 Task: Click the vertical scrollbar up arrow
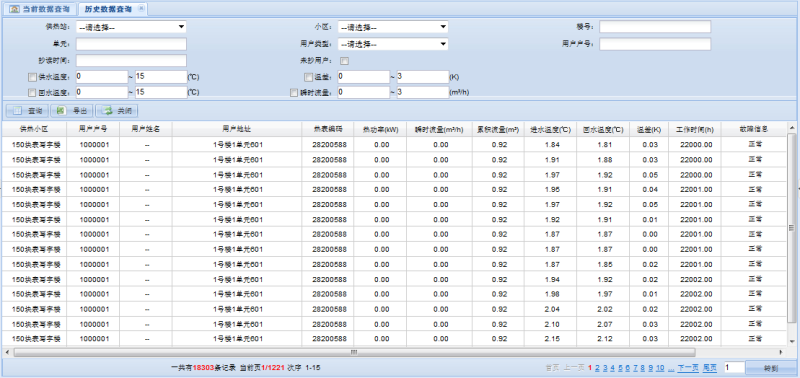(792, 127)
